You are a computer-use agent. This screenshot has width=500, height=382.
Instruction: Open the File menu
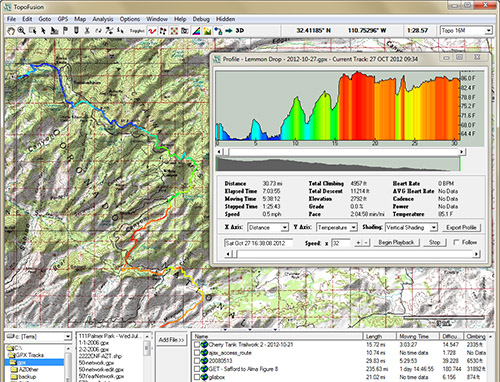click(x=11, y=19)
